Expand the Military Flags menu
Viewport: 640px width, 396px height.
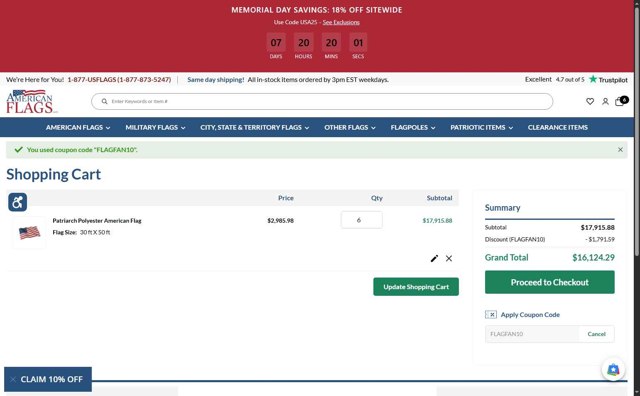[156, 127]
